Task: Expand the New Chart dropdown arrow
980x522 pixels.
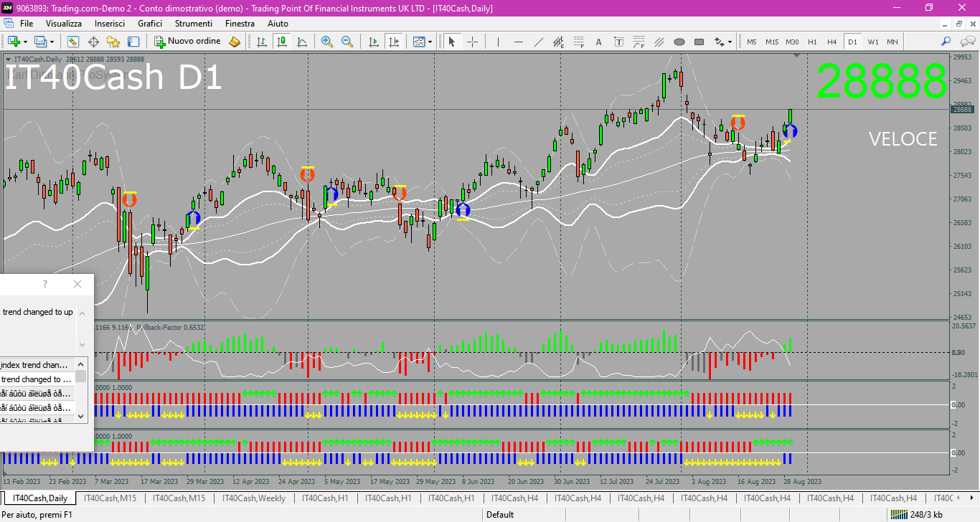Action: tap(26, 42)
